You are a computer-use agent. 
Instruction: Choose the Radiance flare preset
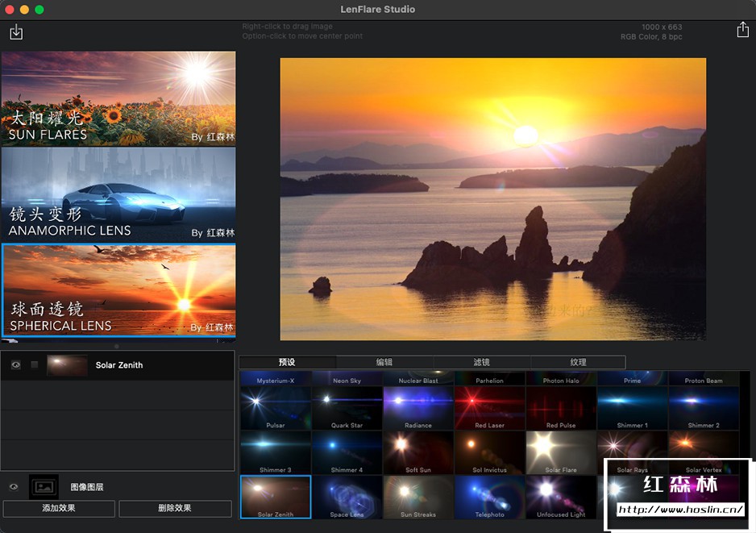418,408
